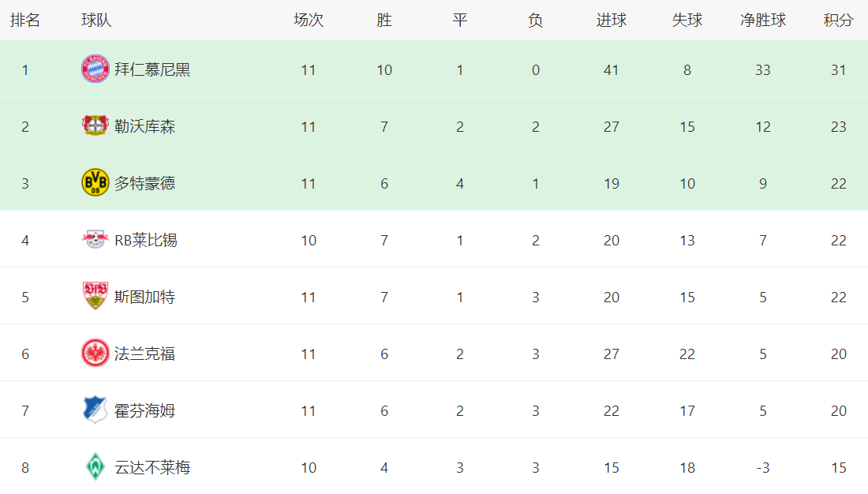The width and height of the screenshot is (868, 494).
Task: Click the 场次 column header
Action: pos(309,21)
